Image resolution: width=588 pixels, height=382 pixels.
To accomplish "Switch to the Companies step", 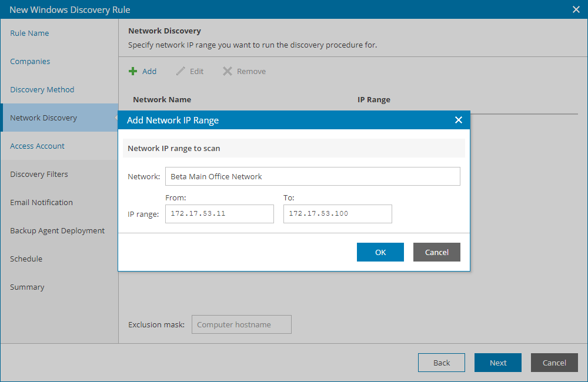I will pos(29,61).
